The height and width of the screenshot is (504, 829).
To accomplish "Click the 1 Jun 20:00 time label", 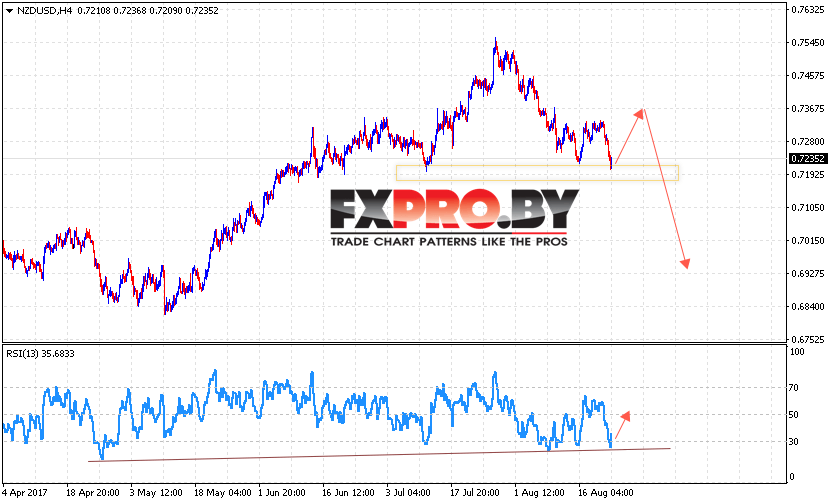I will coord(282,493).
